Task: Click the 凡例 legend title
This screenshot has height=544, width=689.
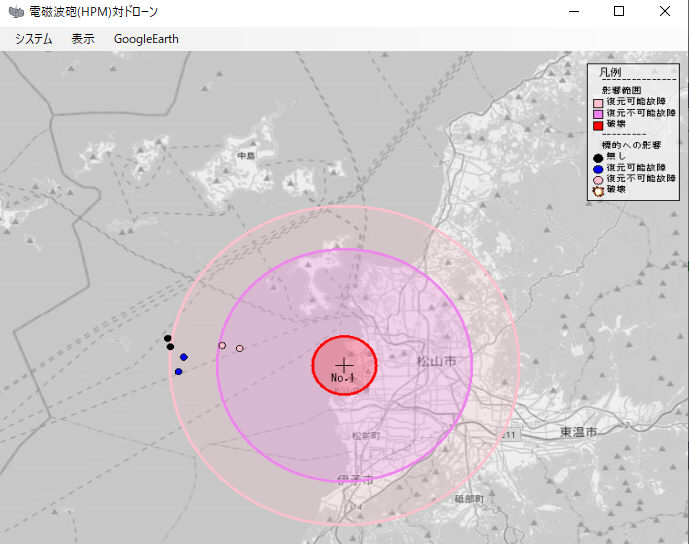Action: coord(610,72)
